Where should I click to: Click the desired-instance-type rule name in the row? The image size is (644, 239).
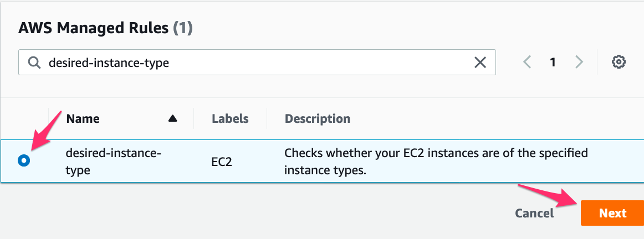[113, 161]
